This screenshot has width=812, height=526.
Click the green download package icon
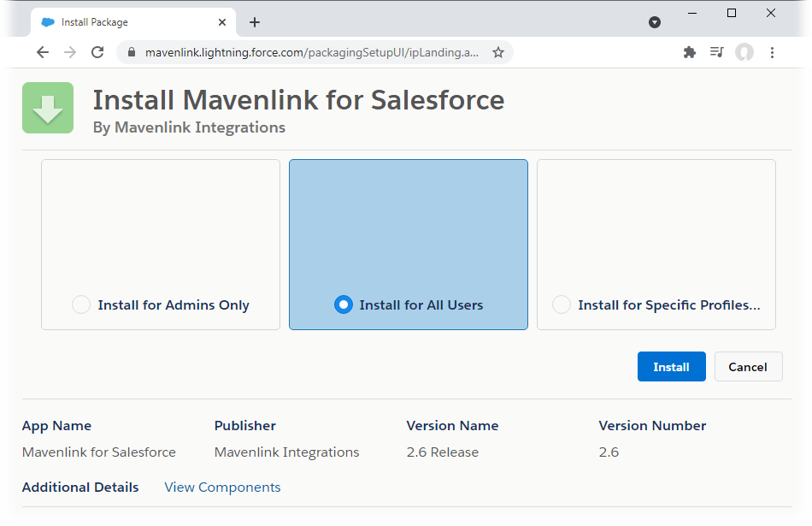tap(47, 108)
